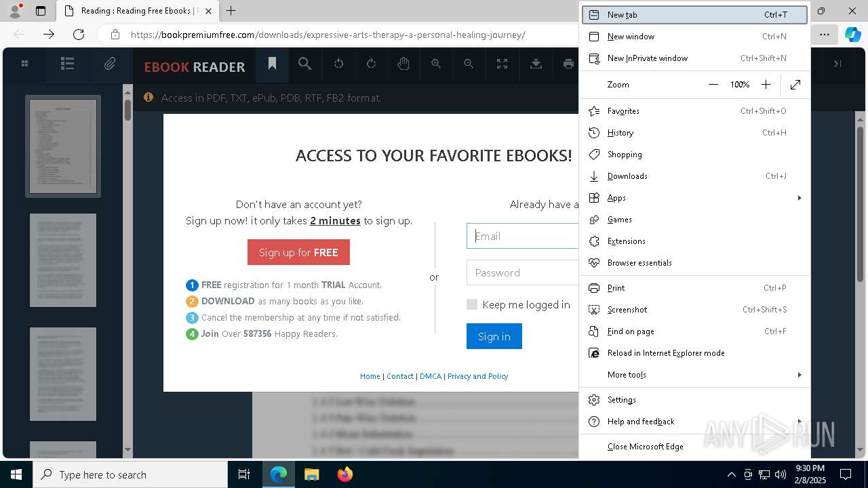The image size is (868, 488).
Task: Open browser profile icon
Action: [14, 11]
